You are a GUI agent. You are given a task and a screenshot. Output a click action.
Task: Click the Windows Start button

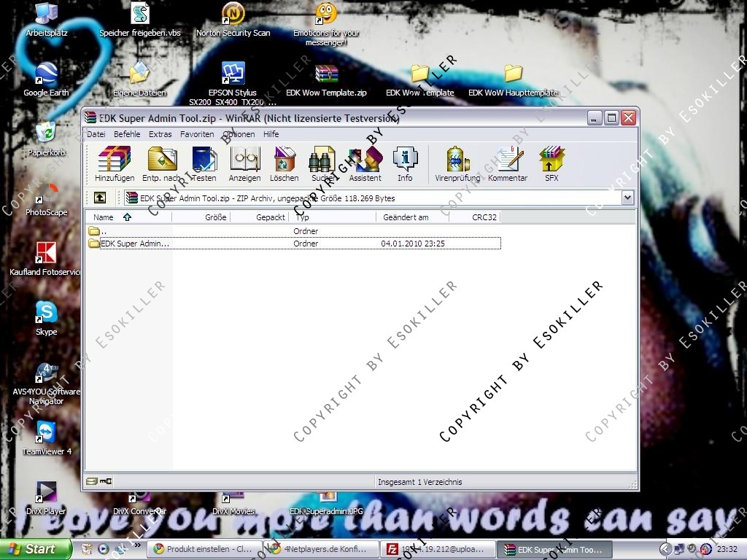[x=36, y=549]
